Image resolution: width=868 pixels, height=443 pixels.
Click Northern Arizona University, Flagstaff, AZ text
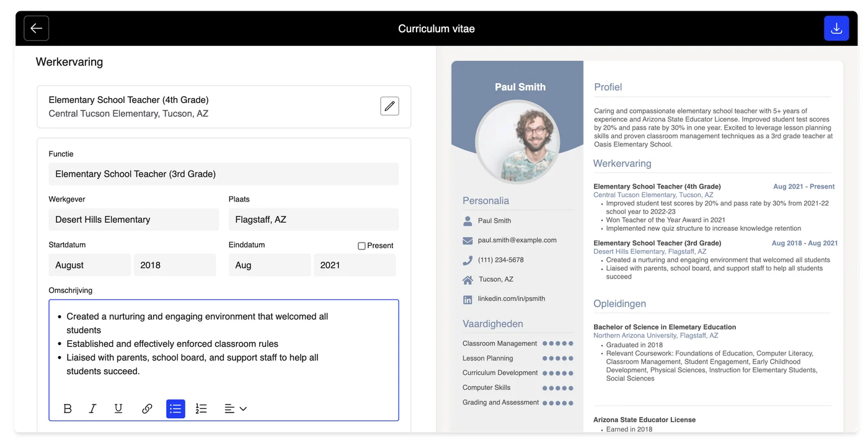pyautogui.click(x=655, y=335)
